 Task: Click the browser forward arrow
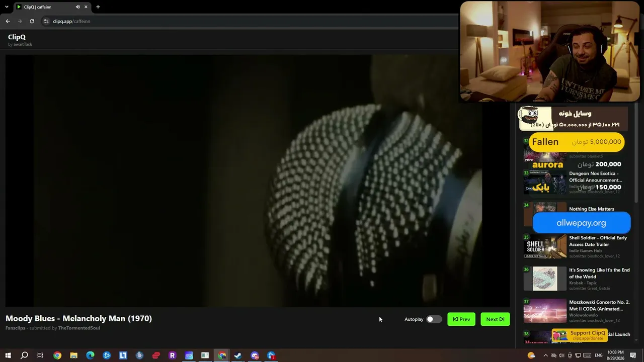coord(20,21)
